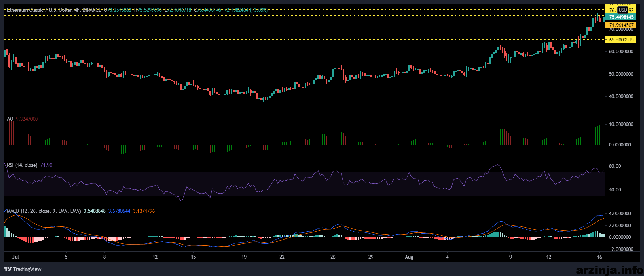Image resolution: width=644 pixels, height=276 pixels.
Task: Click the RSI value 71.90
Action: (46, 165)
